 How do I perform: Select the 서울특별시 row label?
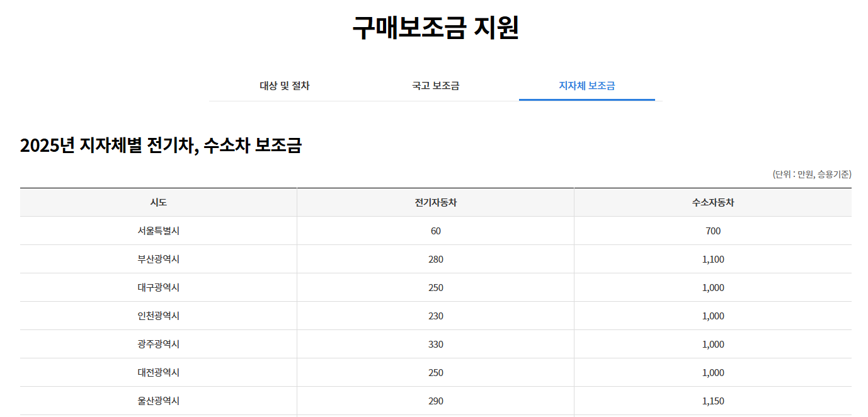158,231
